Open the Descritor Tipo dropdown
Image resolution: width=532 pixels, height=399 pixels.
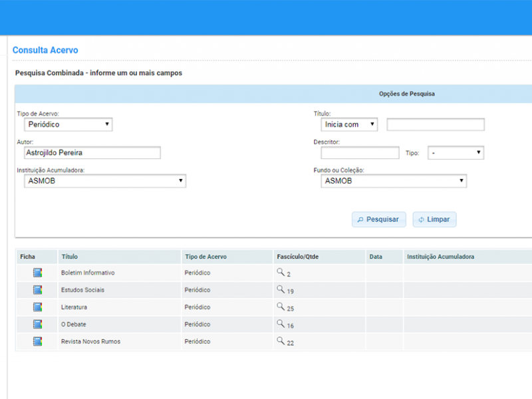click(456, 153)
